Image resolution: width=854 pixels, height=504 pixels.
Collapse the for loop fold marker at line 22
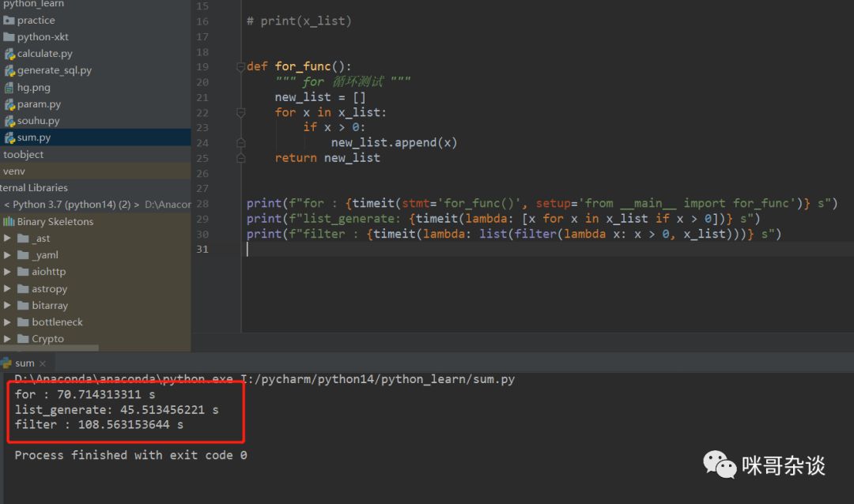[240, 112]
